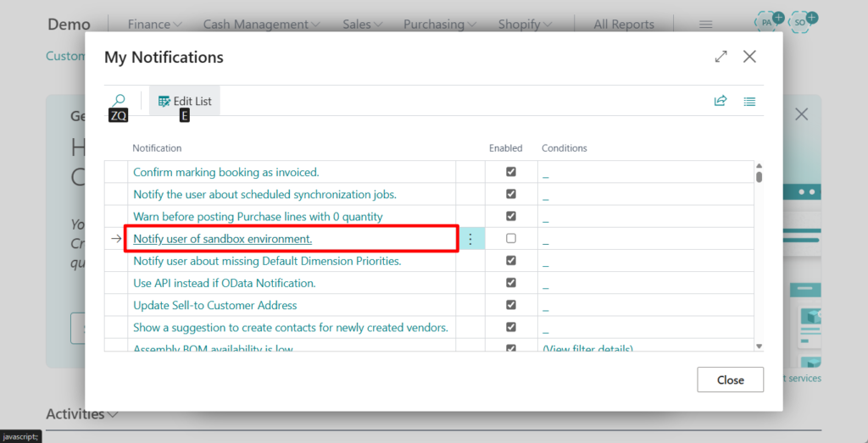Click the Edit List button
868x443 pixels.
coord(185,101)
